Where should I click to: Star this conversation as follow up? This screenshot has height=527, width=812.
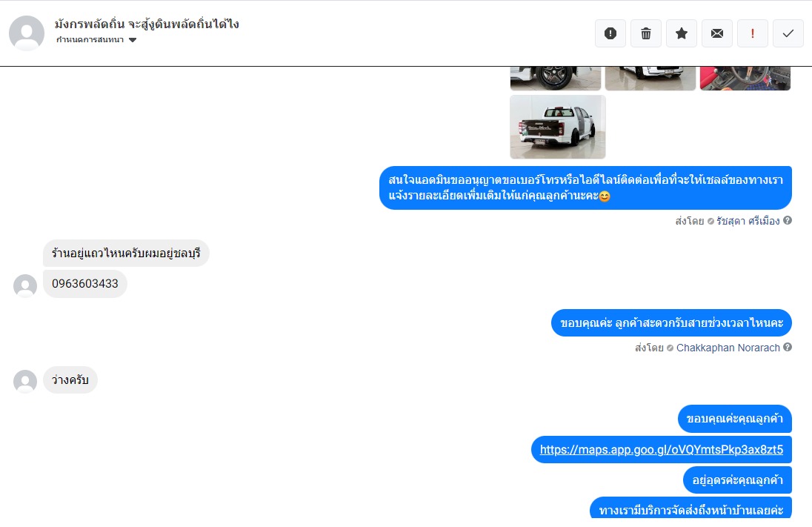pyautogui.click(x=682, y=33)
